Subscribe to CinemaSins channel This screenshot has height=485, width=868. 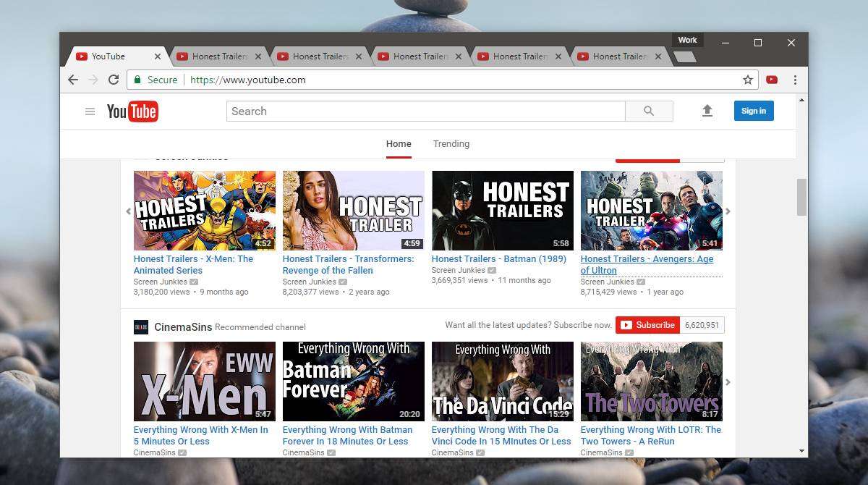coord(647,325)
